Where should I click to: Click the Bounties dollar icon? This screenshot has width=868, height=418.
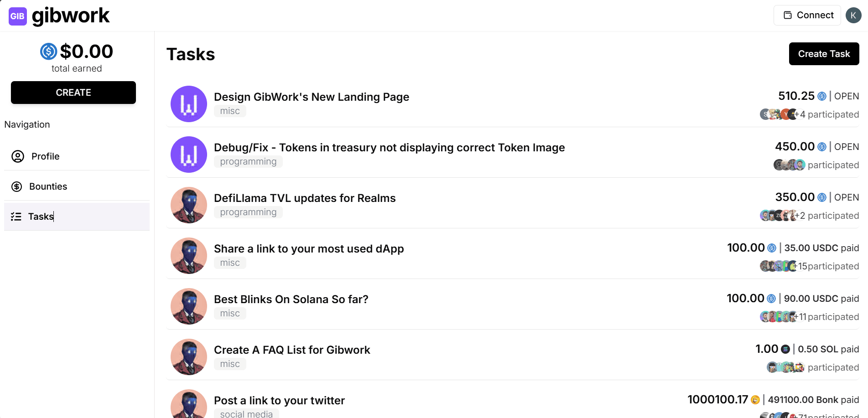17,186
